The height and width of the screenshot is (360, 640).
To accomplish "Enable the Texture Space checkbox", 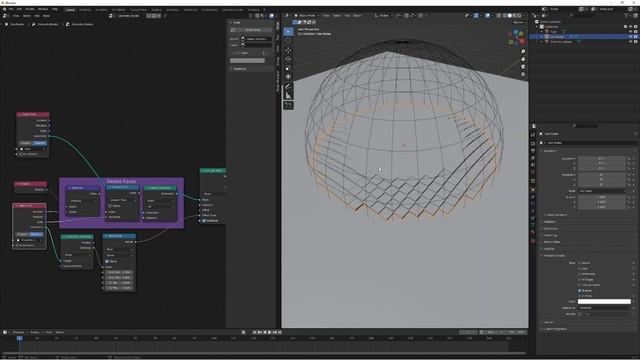I will [x=580, y=285].
